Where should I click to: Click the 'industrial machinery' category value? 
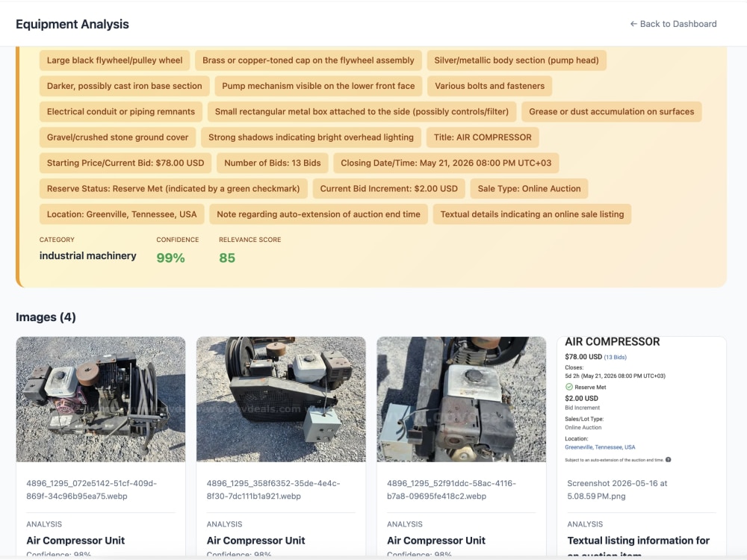coord(87,256)
